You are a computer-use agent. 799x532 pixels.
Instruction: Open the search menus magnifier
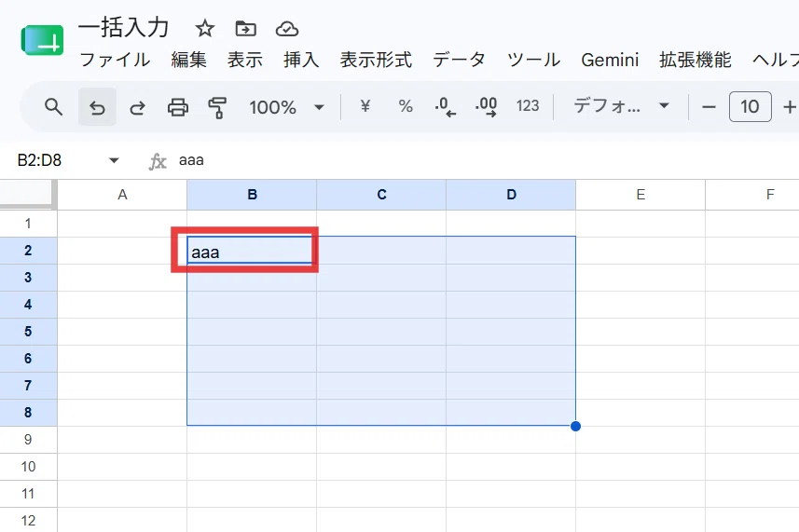coord(53,107)
